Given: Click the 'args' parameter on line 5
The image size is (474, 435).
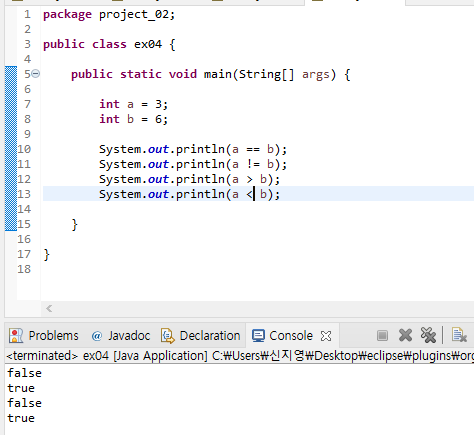Looking at the screenshot, I should [315, 75].
